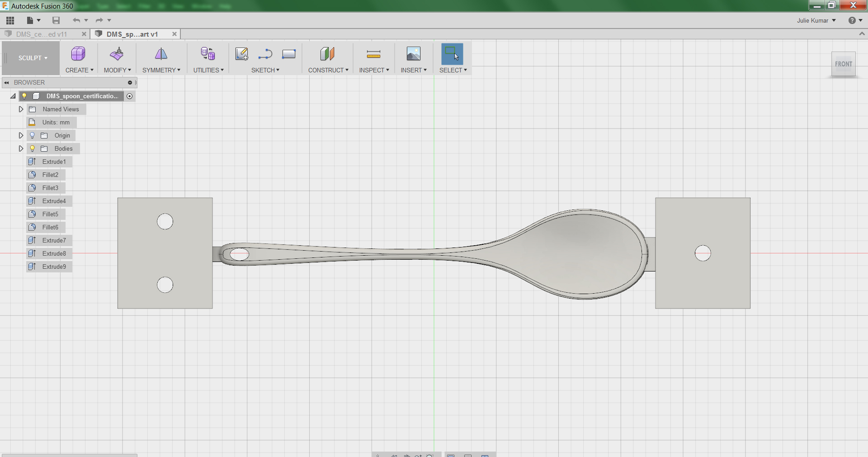Collapse the toolbar with top-right chevron
This screenshot has height=457, width=868.
[862, 34]
